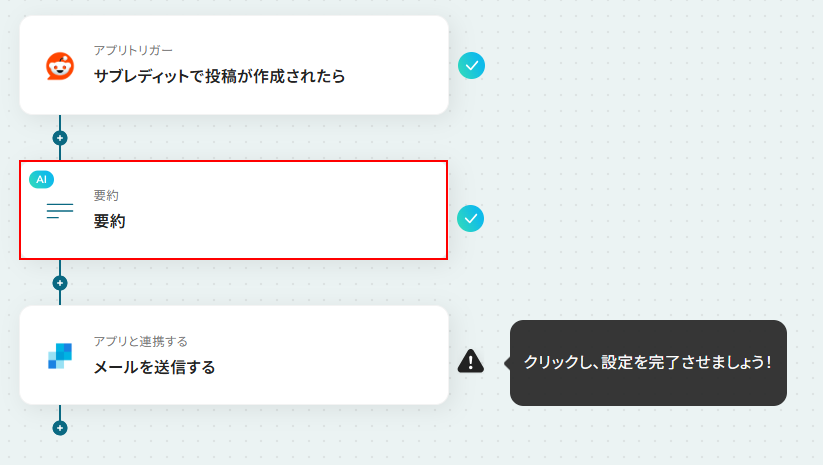Viewport: 823px width, 465px height.
Task: Click the SendGrid app icon
Action: tap(60, 356)
